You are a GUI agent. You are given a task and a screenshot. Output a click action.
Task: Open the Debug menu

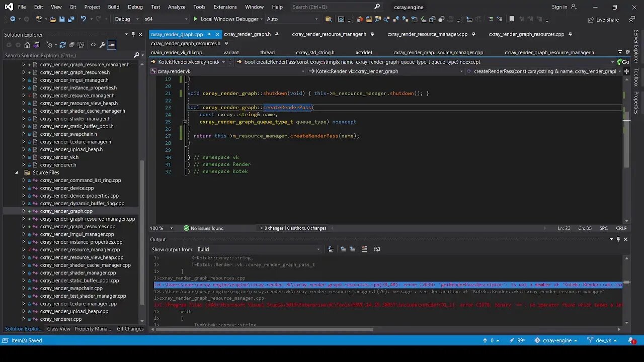pos(135,7)
